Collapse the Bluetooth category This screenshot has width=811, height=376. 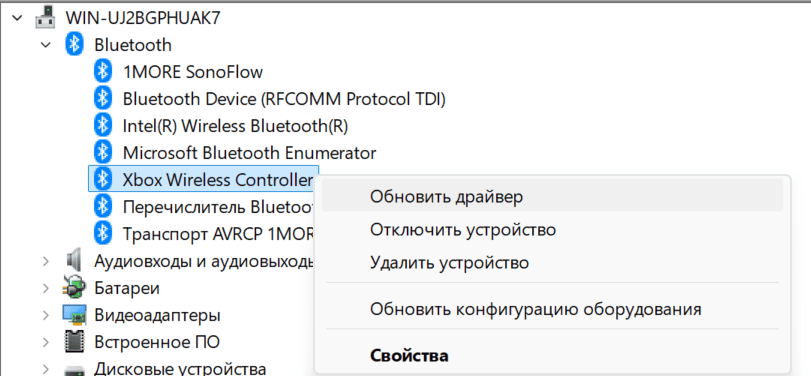(x=46, y=45)
